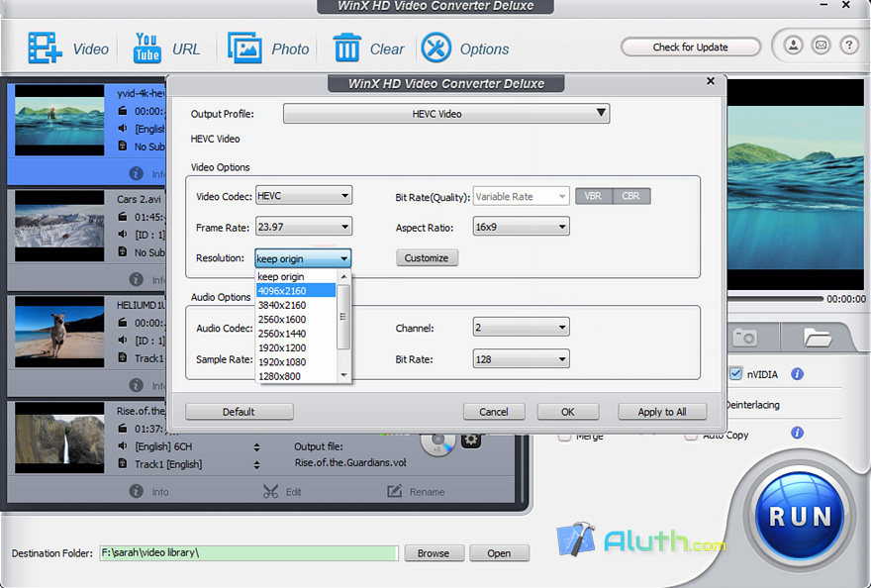This screenshot has width=871, height=588.
Task: Click the resolution list scrollbar down arrow
Action: point(343,376)
